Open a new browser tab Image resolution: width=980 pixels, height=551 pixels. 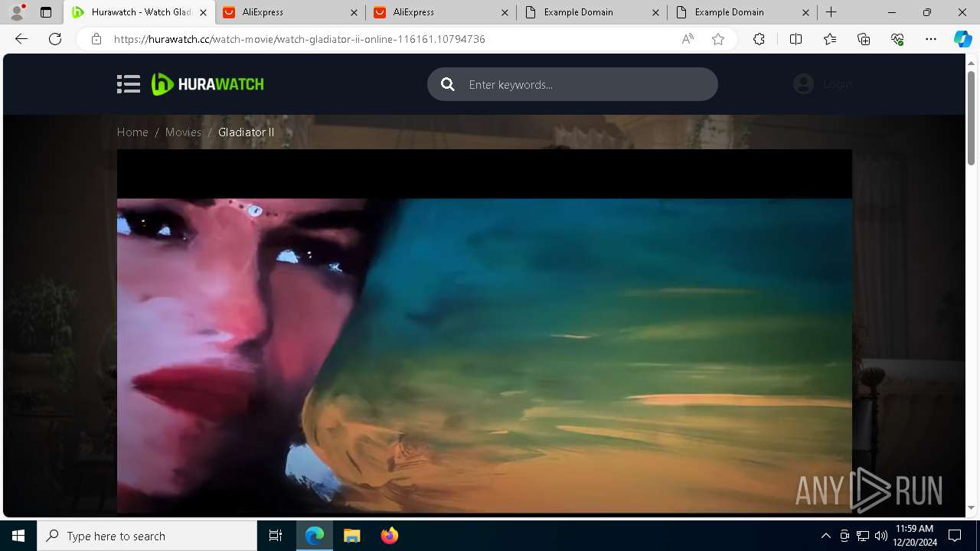(x=831, y=12)
